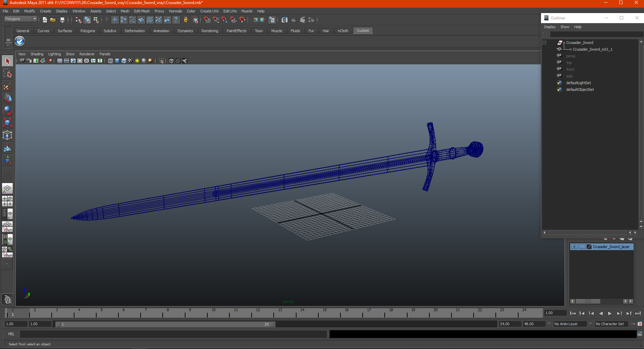Activate the Lasso select tool
This screenshot has height=349, width=644.
7,73
